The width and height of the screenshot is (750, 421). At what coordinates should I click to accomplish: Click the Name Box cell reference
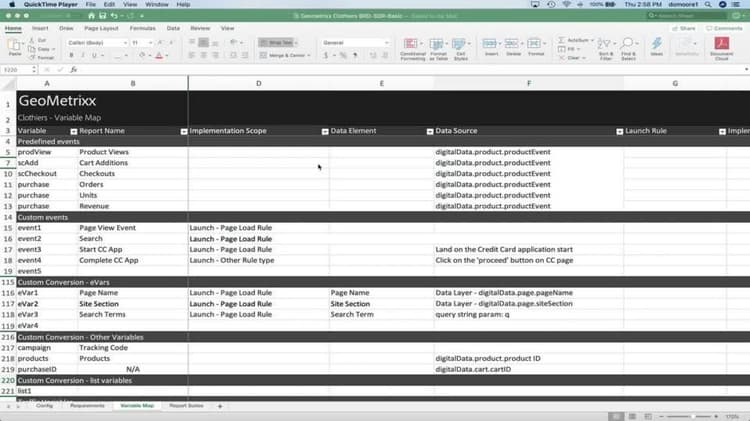[x=16, y=70]
